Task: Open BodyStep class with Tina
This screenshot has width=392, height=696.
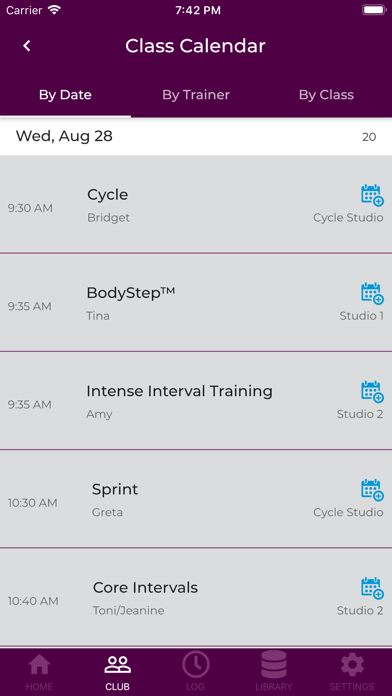Action: click(x=196, y=303)
